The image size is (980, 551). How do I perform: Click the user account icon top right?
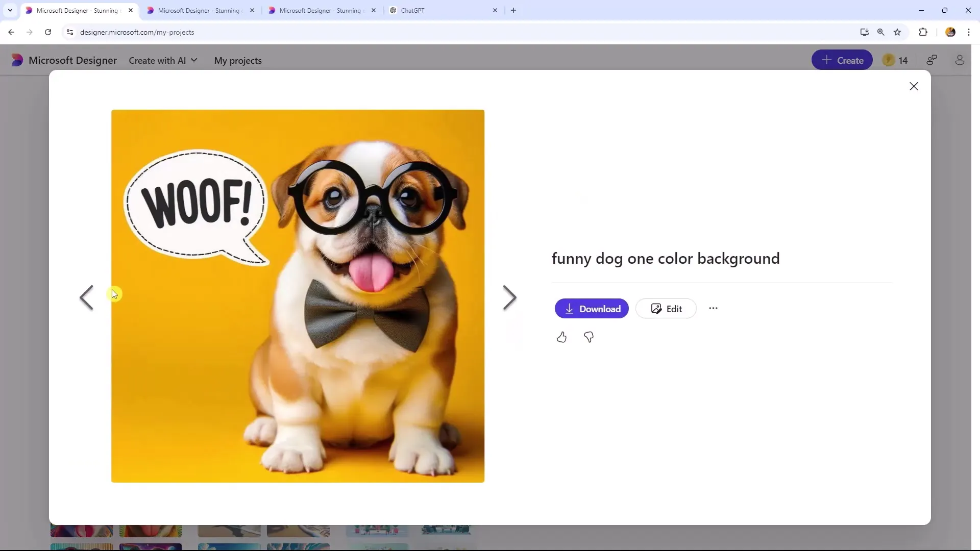click(961, 61)
